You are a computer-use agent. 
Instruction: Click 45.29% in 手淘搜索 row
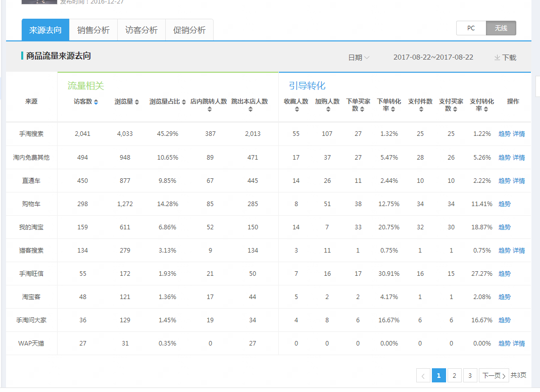tap(168, 134)
